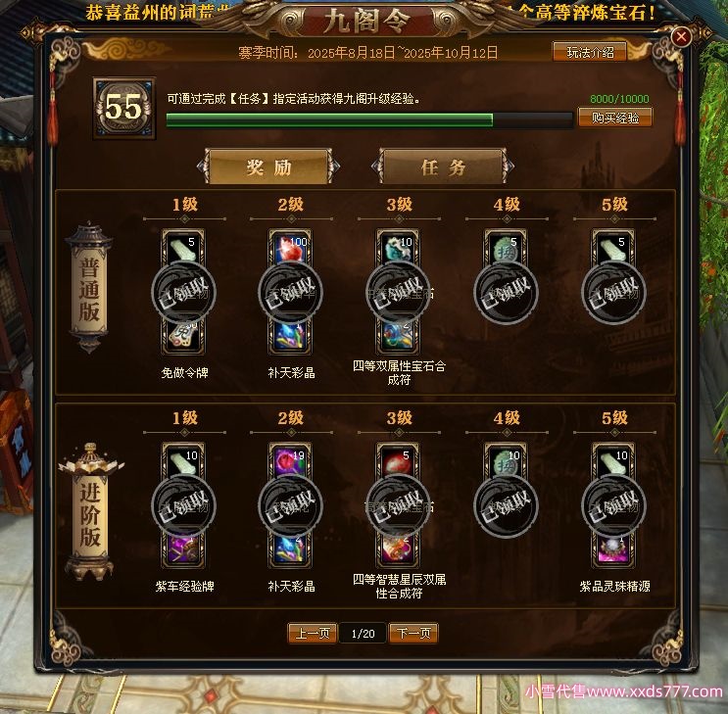This screenshot has width=728, height=714.
Task: Switch to the 奖励 tab
Action: pyautogui.click(x=268, y=167)
